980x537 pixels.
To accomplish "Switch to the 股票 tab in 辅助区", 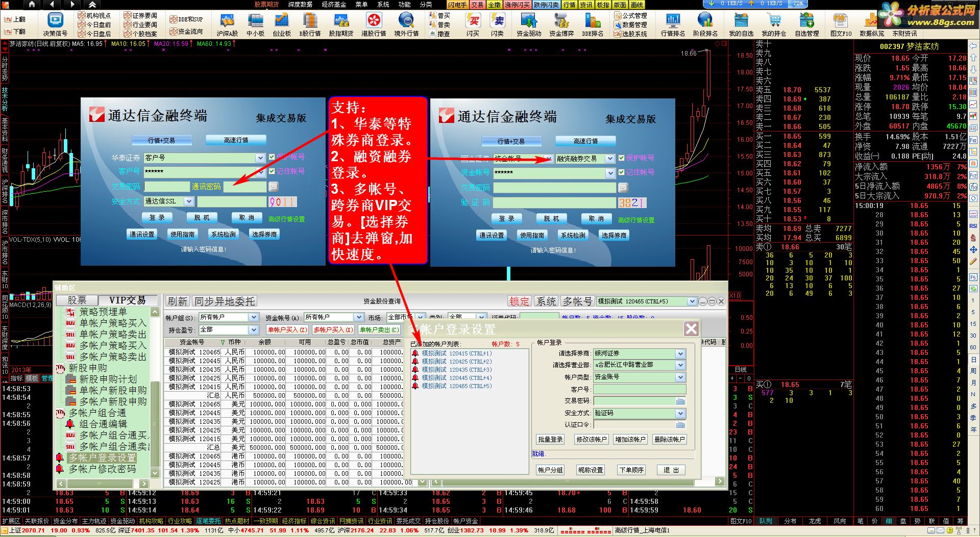I will (x=77, y=300).
